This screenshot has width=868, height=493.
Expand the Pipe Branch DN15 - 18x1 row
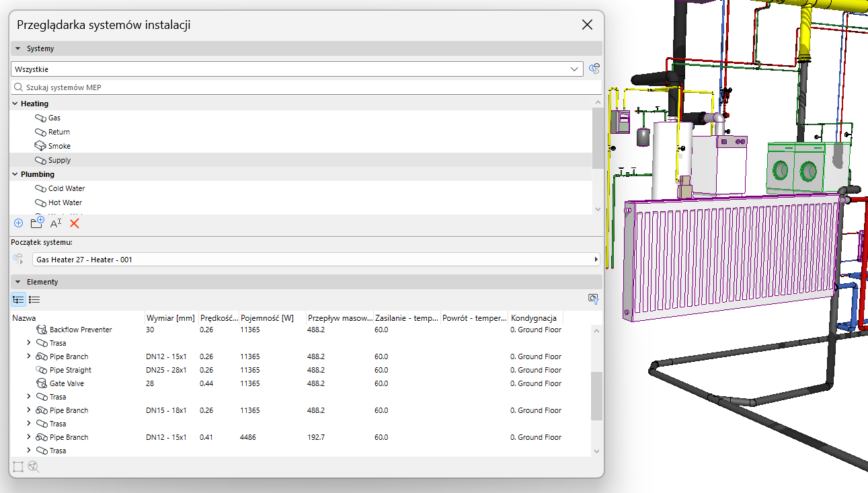(x=28, y=410)
